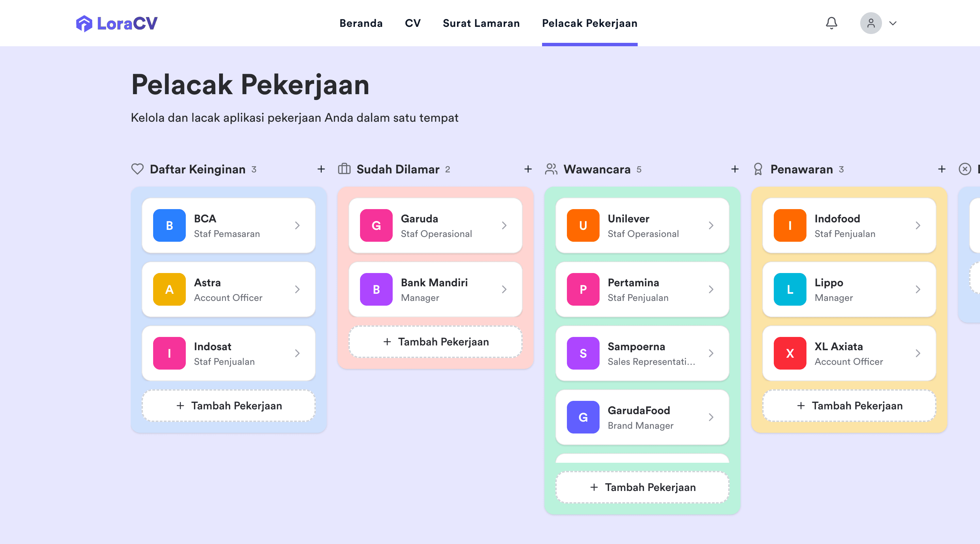980x544 pixels.
Task: Select the BCA company logo badge
Action: point(169,225)
